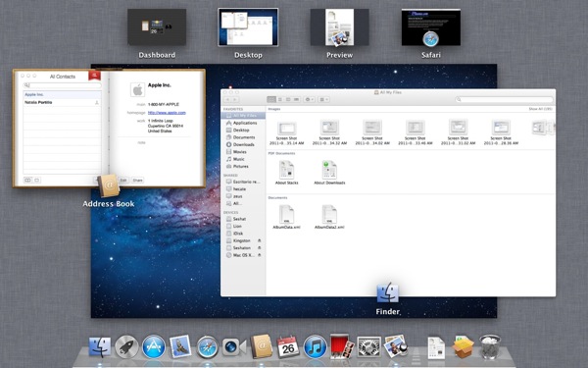Switch Finder to Cover Flow view
This screenshot has width=588, height=368.
296,99
